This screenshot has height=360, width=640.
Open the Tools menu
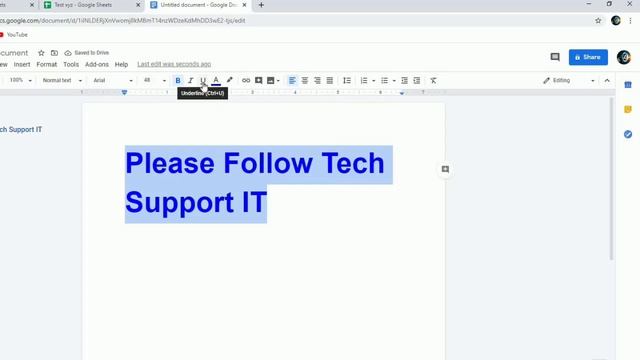[x=71, y=64]
